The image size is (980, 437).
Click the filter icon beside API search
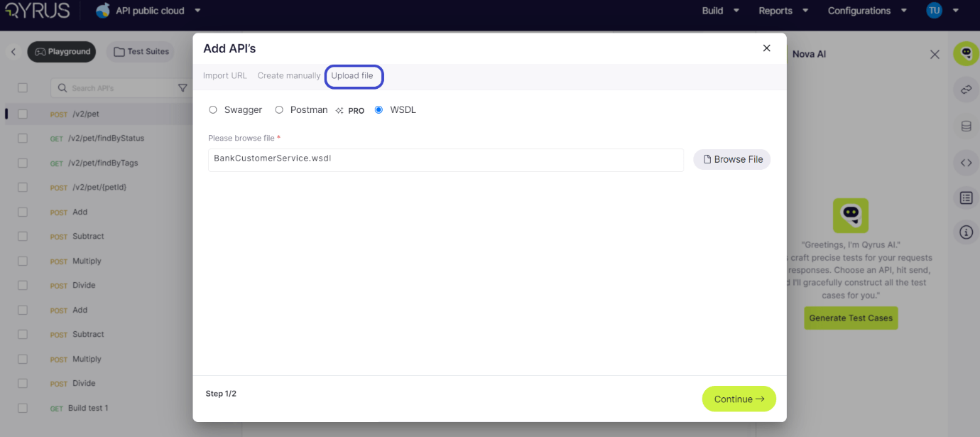click(183, 88)
